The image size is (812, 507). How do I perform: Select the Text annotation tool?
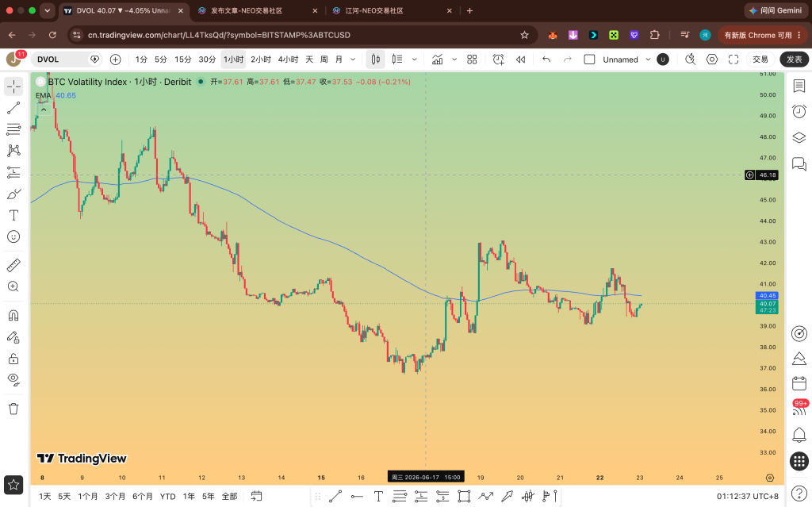13,215
